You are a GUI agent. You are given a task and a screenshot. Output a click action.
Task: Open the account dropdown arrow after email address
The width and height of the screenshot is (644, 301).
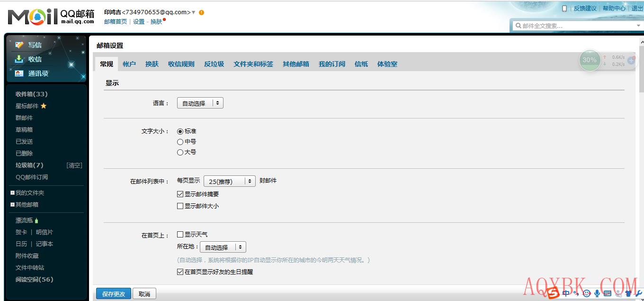(194, 12)
